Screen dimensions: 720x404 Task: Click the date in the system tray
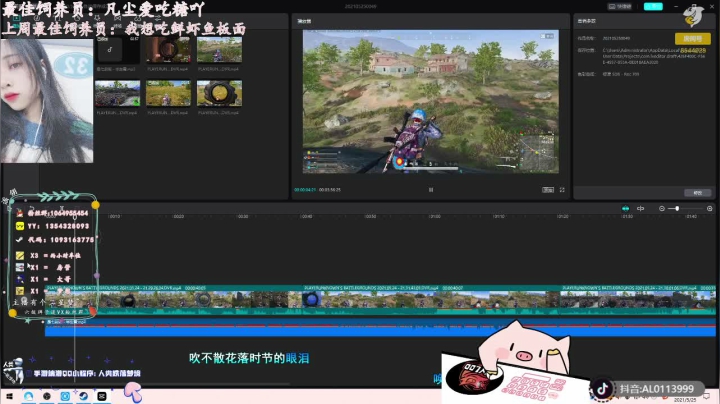687,400
